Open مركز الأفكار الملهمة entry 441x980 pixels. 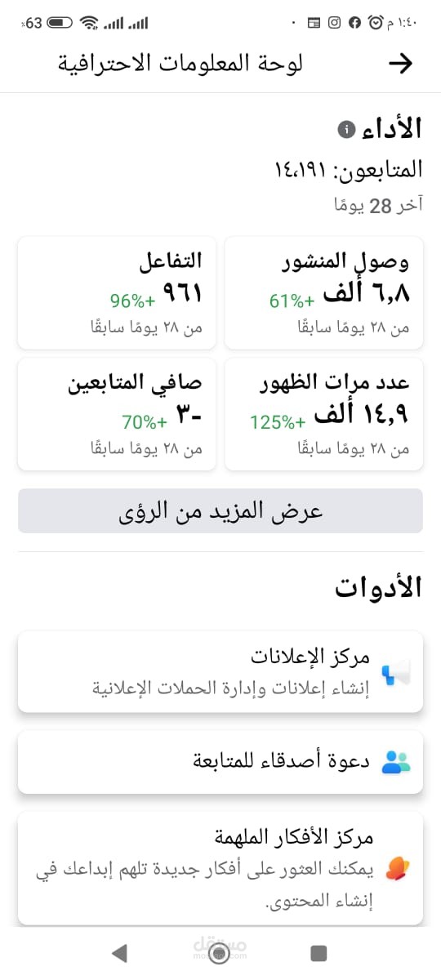[x=220, y=867]
